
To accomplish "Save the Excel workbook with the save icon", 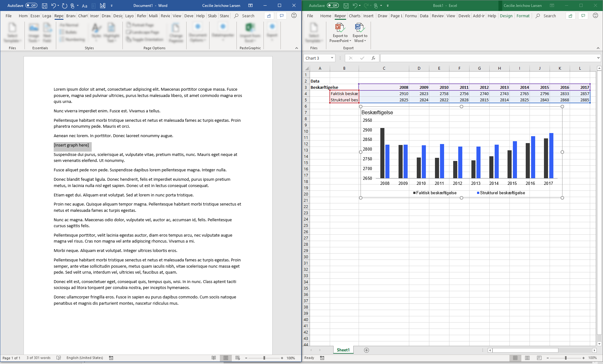I will coord(346,6).
